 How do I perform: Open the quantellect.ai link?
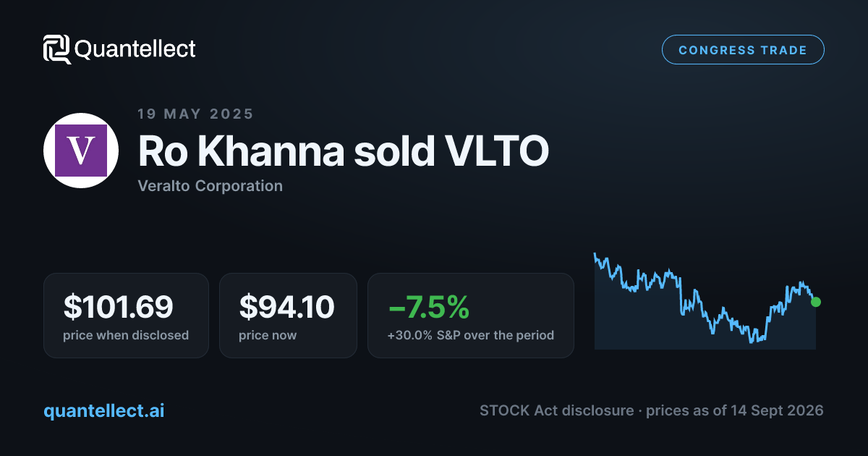pos(103,410)
